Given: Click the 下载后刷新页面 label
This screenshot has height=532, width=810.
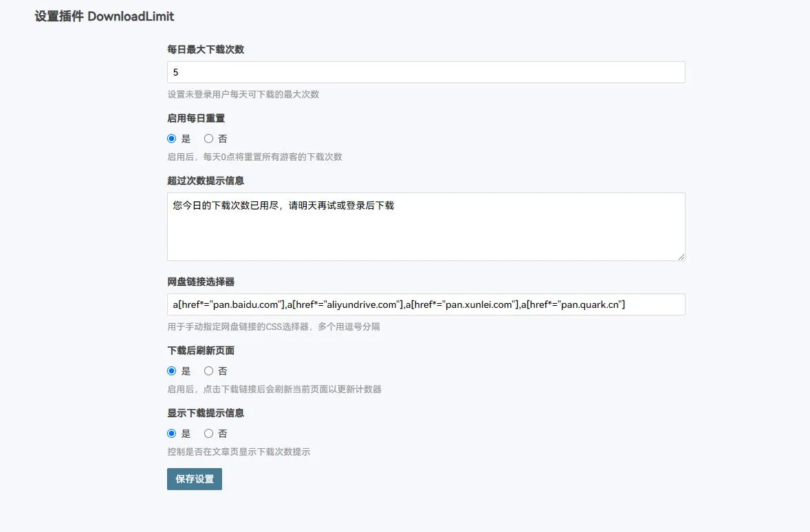Looking at the screenshot, I should pyautogui.click(x=201, y=351).
